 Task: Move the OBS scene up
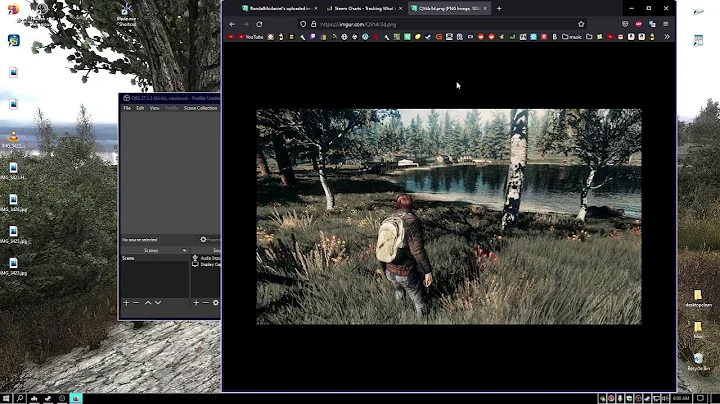click(x=148, y=303)
